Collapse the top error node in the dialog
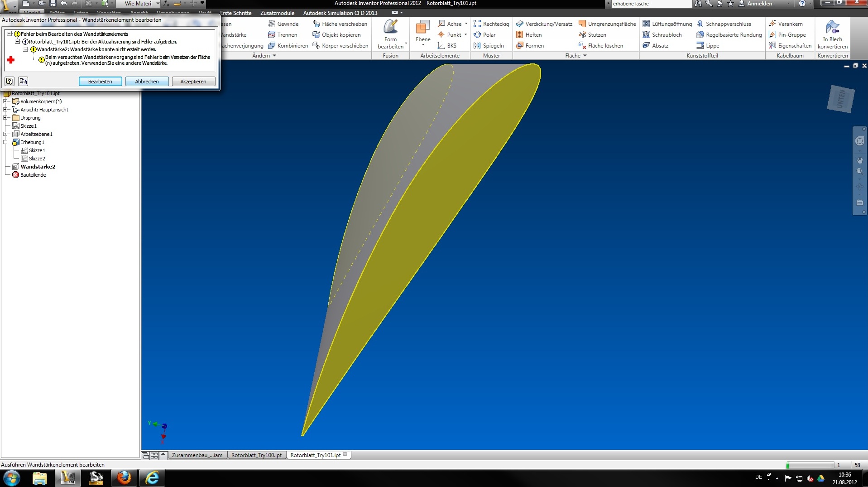868x487 pixels. pyautogui.click(x=10, y=34)
